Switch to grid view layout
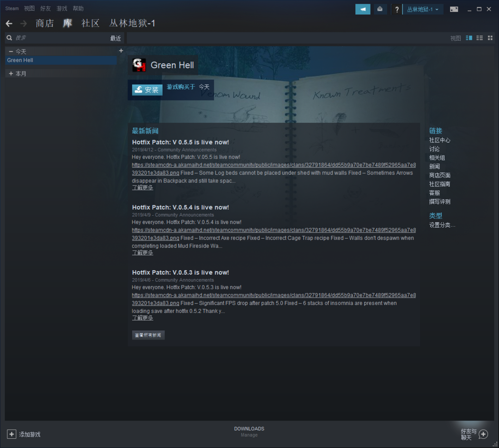499x448 pixels. (x=490, y=38)
